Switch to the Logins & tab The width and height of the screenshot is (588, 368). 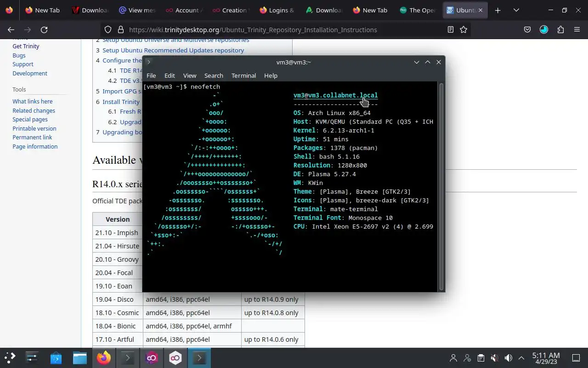pos(277,10)
